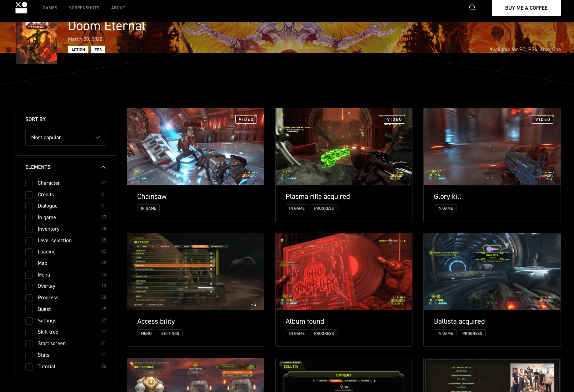
Task: Toggle the Map filter checkbox
Action: [29, 263]
